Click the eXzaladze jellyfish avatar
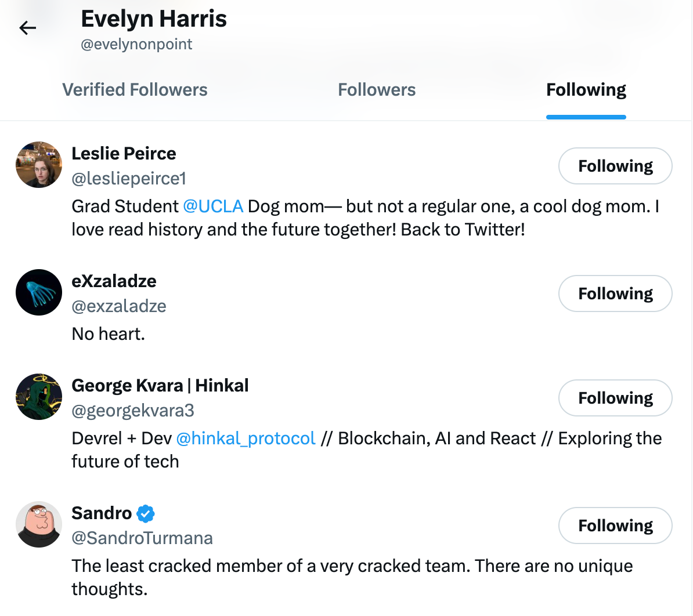Screen dimensions: 693x616 (38, 292)
